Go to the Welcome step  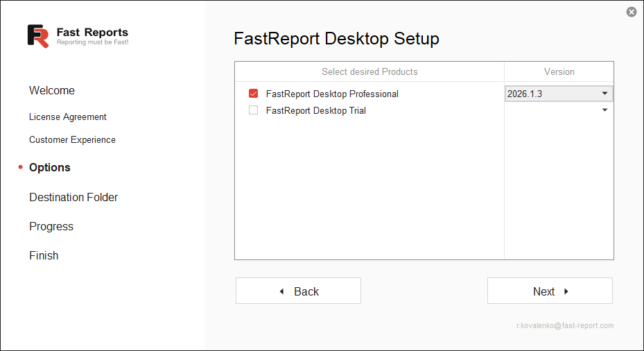pyautogui.click(x=52, y=91)
